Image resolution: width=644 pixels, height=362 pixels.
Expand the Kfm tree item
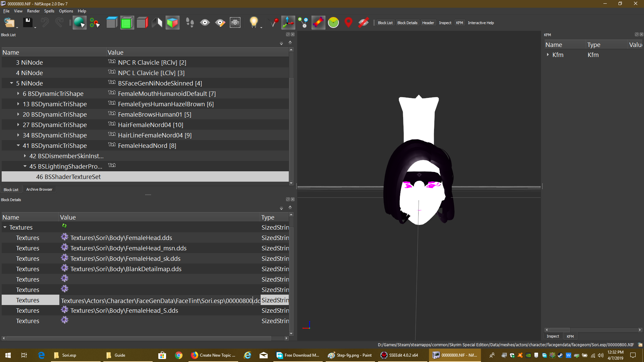[x=548, y=55]
